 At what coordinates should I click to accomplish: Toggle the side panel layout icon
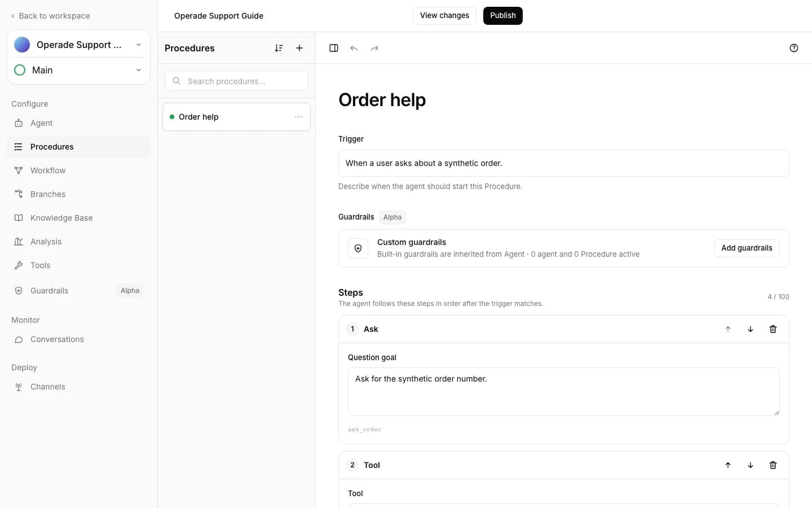pos(334,48)
